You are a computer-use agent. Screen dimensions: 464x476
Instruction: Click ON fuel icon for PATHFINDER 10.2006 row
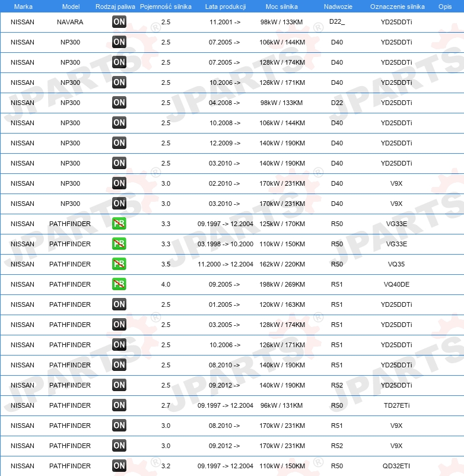click(x=119, y=345)
